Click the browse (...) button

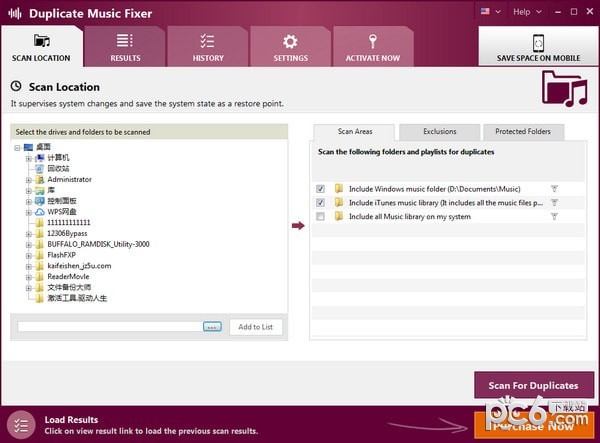pyautogui.click(x=212, y=327)
